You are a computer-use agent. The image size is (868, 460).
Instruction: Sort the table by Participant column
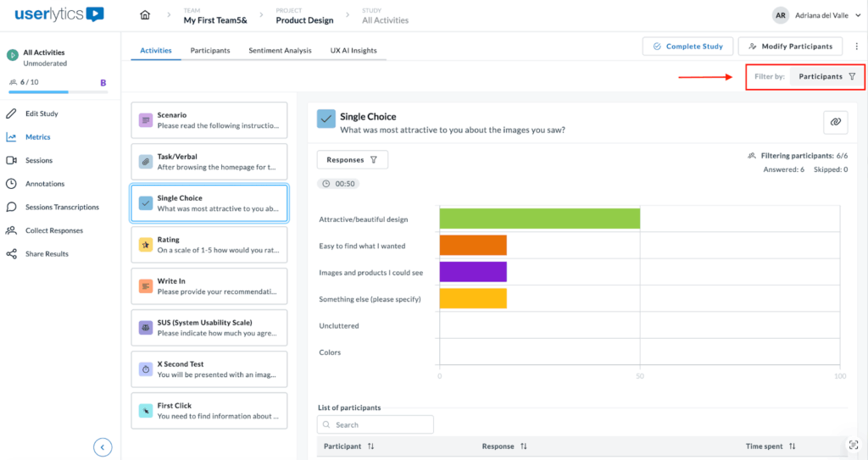371,446
